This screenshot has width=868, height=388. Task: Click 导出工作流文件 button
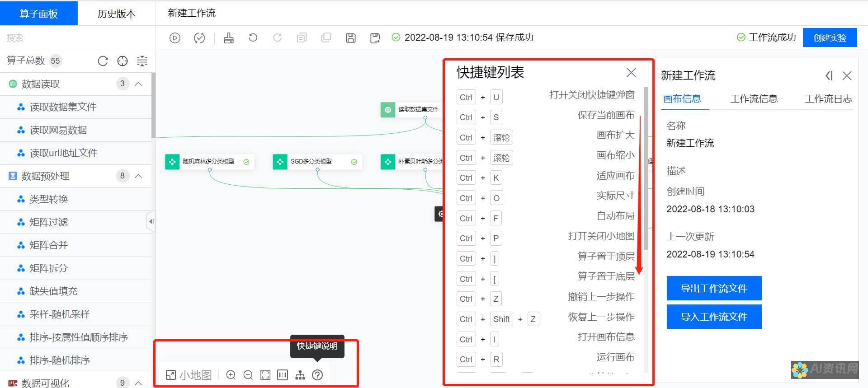tap(714, 288)
